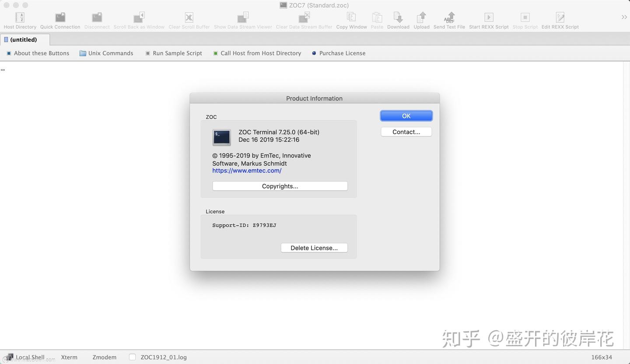Expand the toolbar overflow chevron
The width and height of the screenshot is (630, 364).
tap(624, 17)
